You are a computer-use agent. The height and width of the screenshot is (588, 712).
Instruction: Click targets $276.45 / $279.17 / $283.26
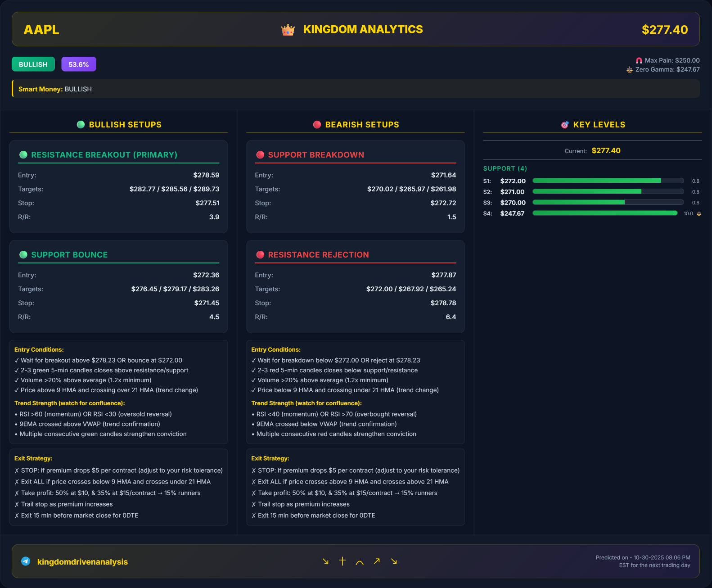click(176, 289)
